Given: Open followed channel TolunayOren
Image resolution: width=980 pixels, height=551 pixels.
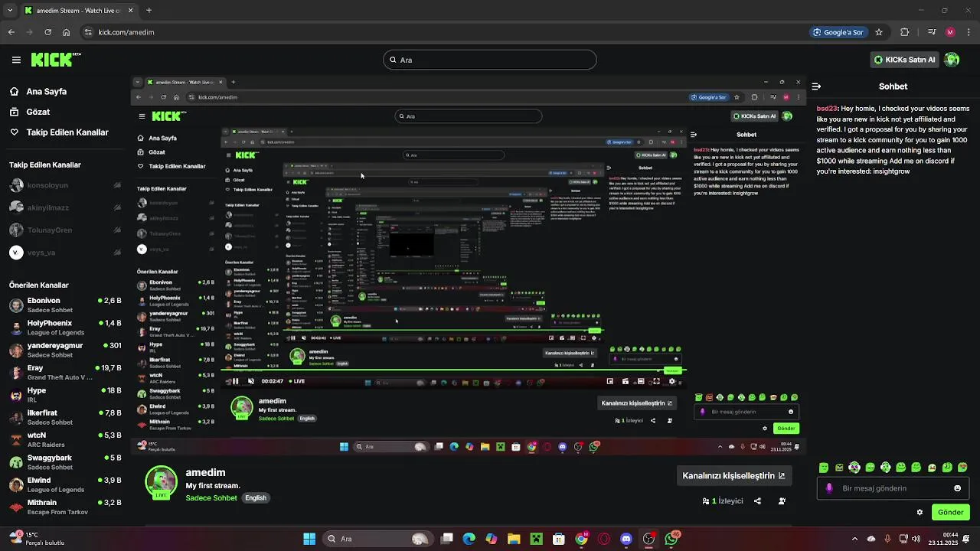Looking at the screenshot, I should (x=65, y=230).
